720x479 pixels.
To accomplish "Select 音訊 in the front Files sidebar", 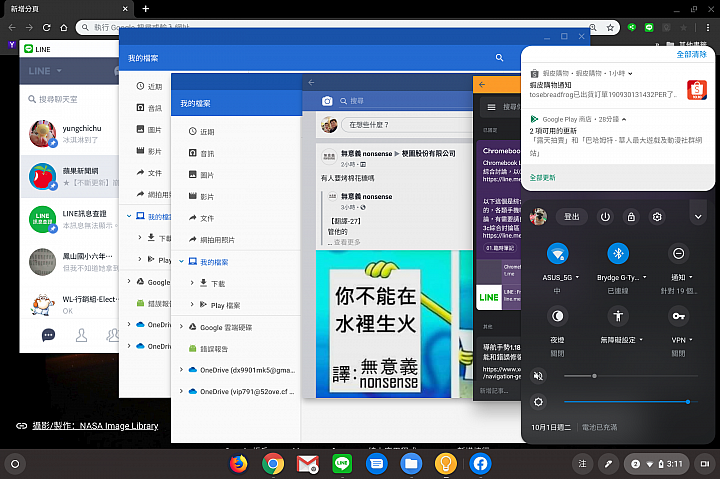I will point(206,153).
